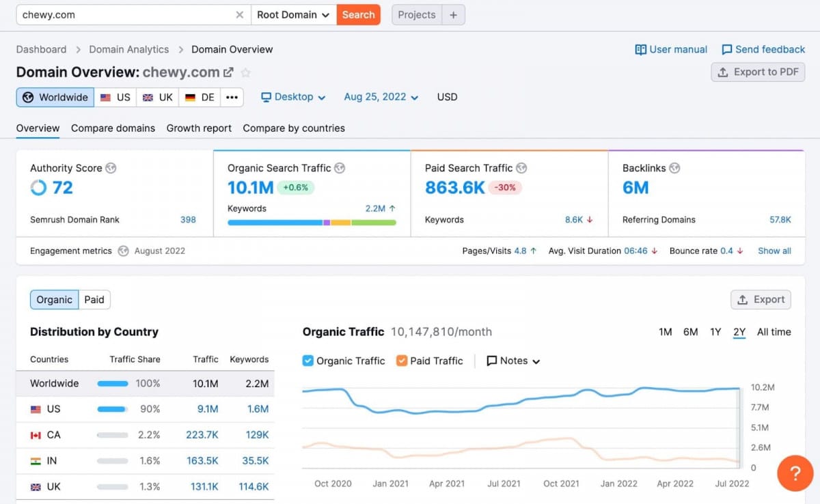Select the US country tab
This screenshot has width=820, height=504.
click(115, 97)
